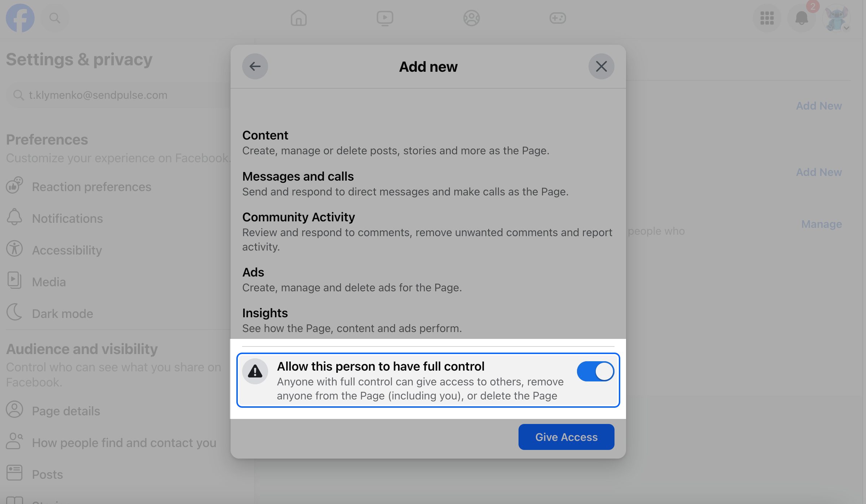Open the notifications bell icon
This screenshot has width=866, height=504.
coord(801,18)
